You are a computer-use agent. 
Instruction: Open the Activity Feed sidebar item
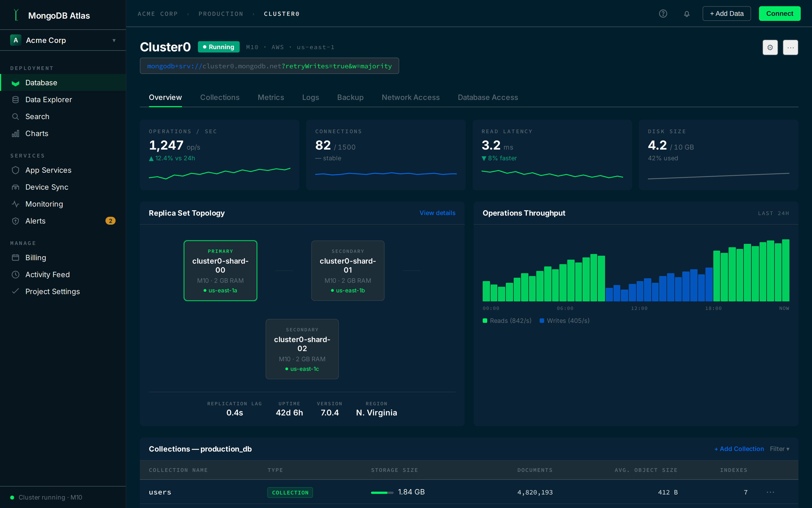[63, 275]
